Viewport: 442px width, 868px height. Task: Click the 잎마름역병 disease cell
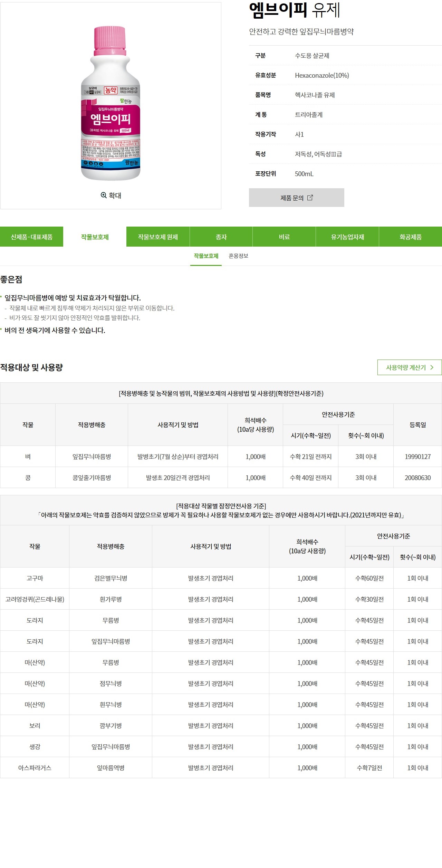pyautogui.click(x=110, y=768)
